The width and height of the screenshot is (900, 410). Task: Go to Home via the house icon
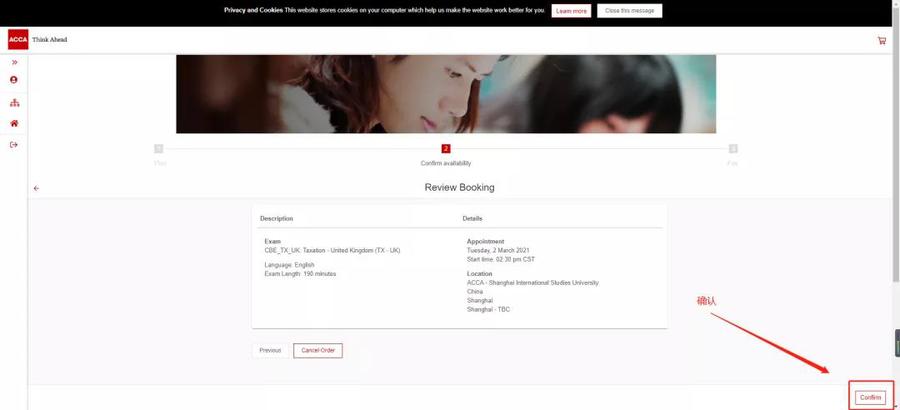pyautogui.click(x=14, y=124)
